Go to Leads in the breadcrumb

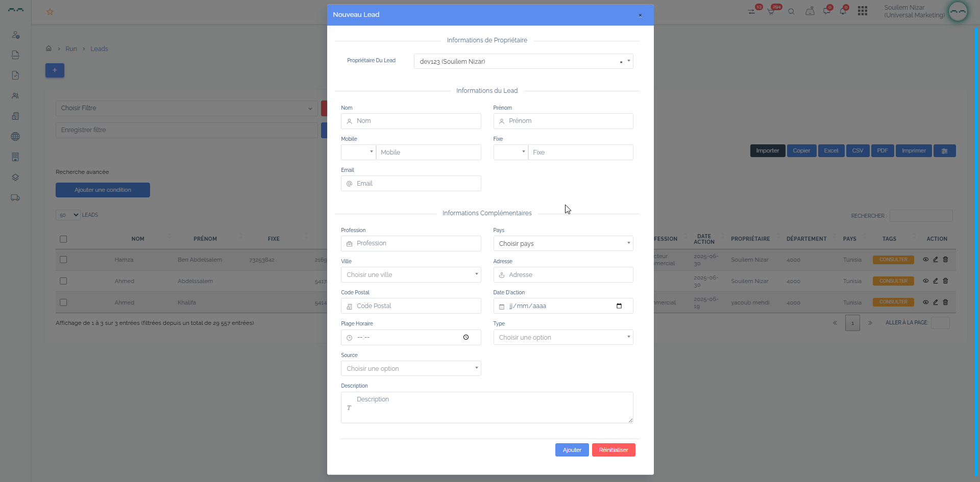click(x=99, y=49)
